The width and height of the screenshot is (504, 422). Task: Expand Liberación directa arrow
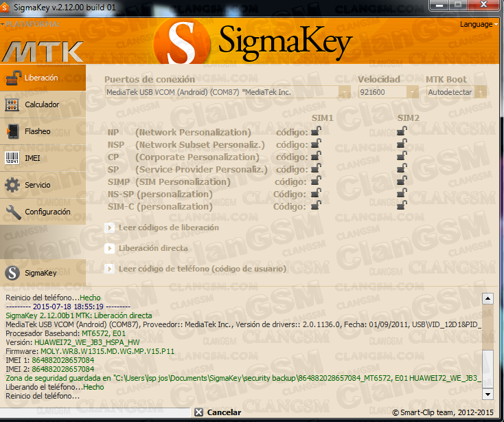tap(110, 248)
